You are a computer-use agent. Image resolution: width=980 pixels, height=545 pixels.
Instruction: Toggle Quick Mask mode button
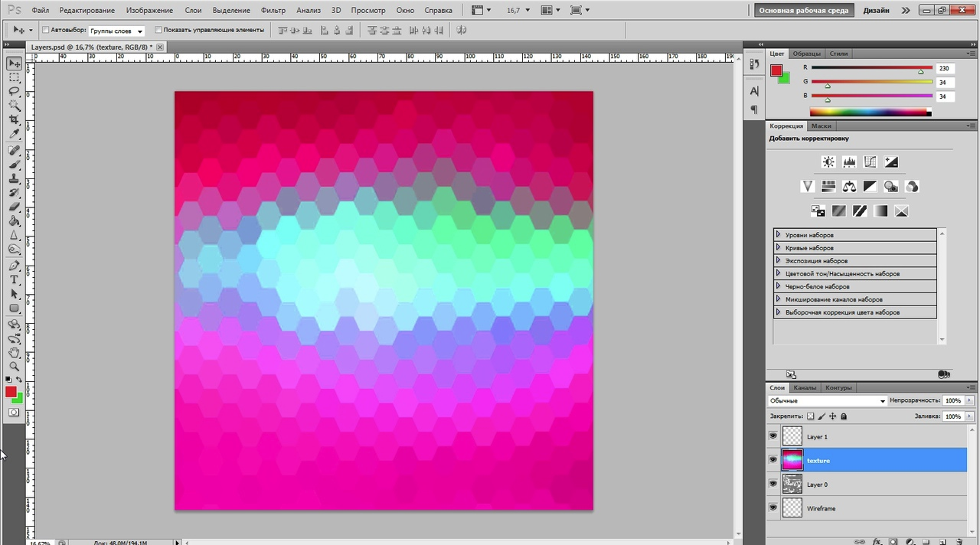coord(14,412)
